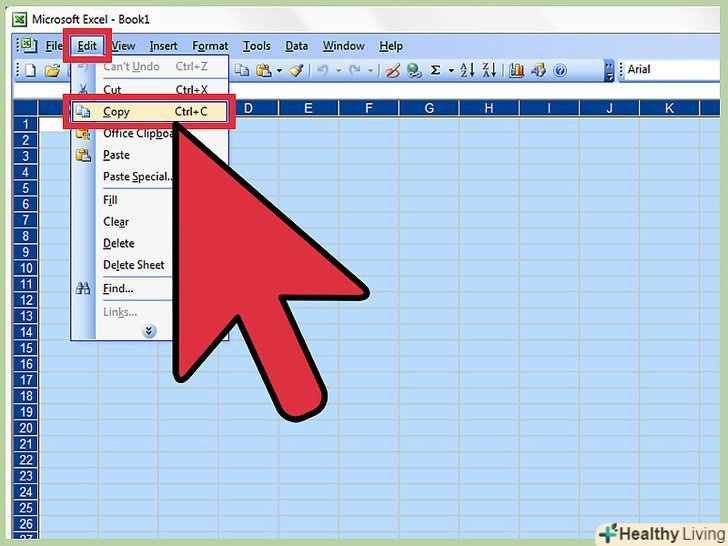Choose Cut from the Edit menu
728x546 pixels.
[150, 89]
